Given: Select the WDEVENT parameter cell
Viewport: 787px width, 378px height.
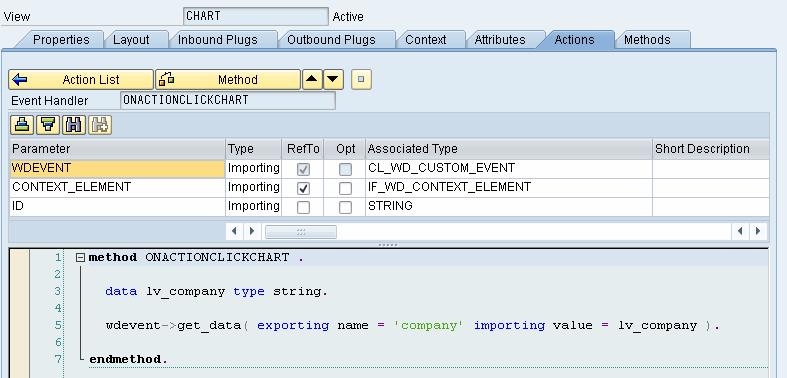Looking at the screenshot, I should (x=117, y=168).
